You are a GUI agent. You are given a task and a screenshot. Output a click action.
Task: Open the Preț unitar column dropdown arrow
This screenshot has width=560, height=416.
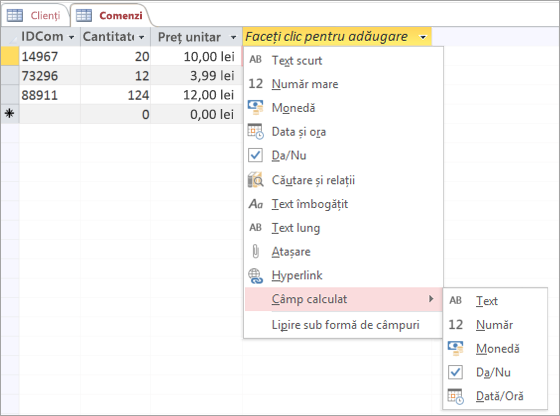coord(233,37)
